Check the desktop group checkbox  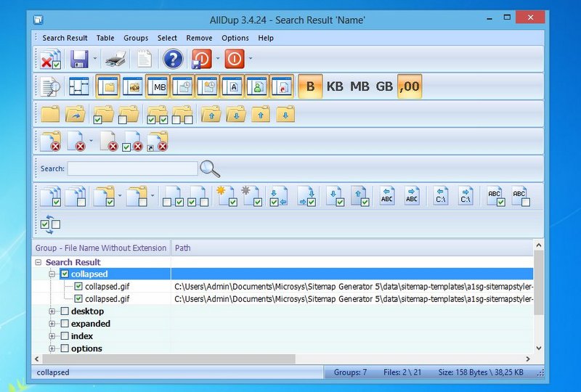click(x=65, y=311)
